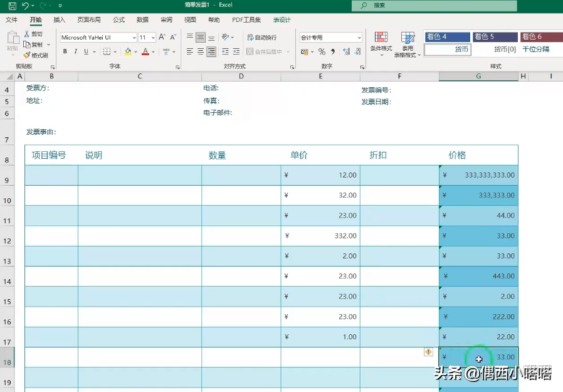Toggle Italic formatting

76,52
